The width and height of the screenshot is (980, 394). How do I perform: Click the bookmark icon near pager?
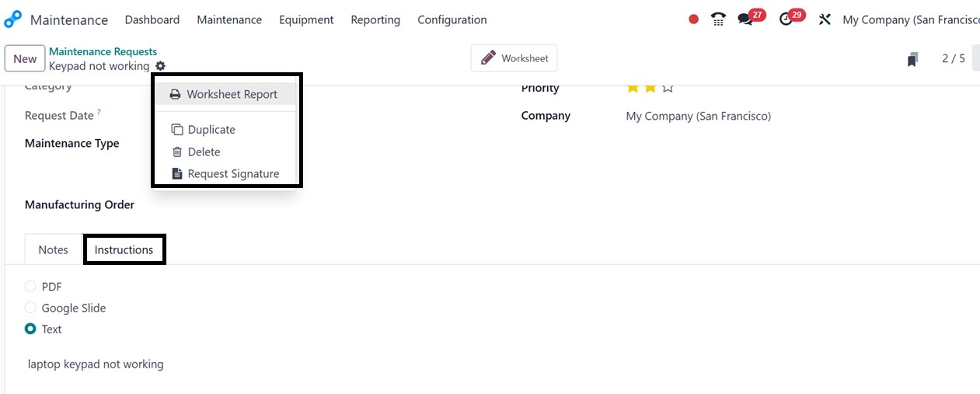coord(913,59)
